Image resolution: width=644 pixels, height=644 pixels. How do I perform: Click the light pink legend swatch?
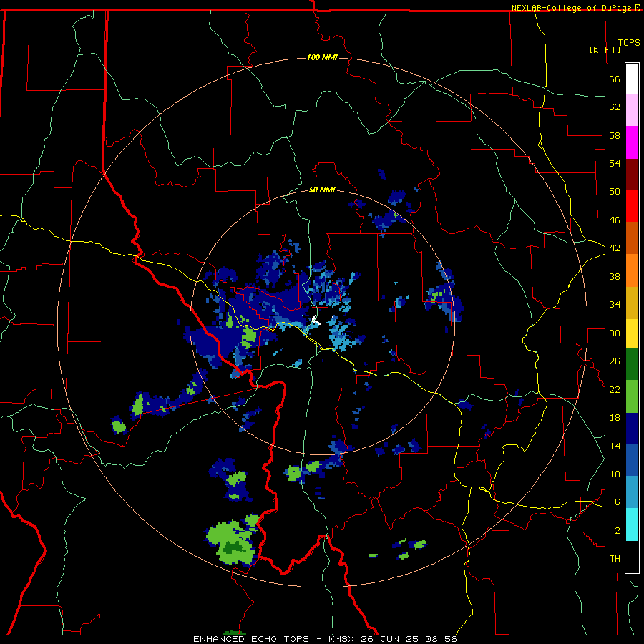pyautogui.click(x=632, y=109)
